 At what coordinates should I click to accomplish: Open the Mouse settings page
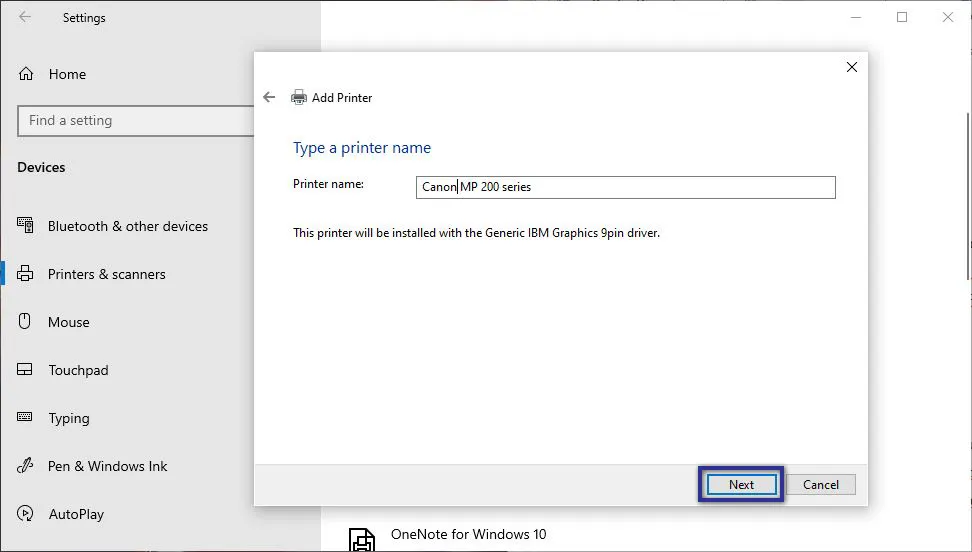pyautogui.click(x=68, y=322)
